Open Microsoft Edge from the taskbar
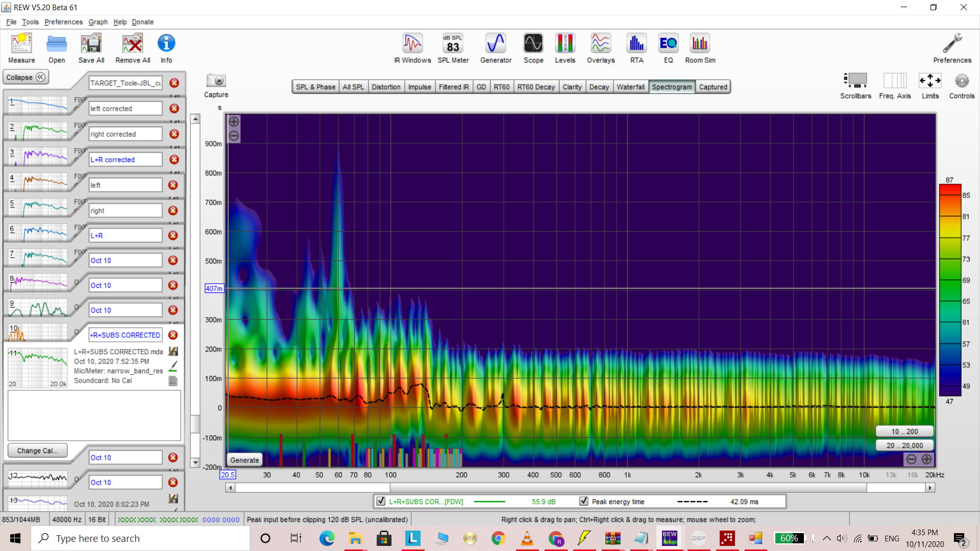The width and height of the screenshot is (980, 551). [x=327, y=538]
